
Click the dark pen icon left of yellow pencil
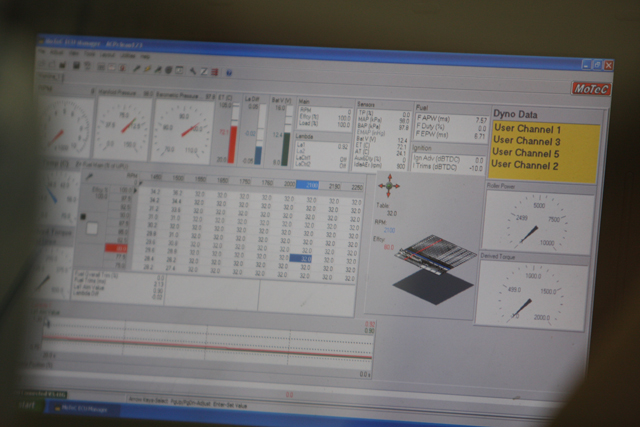[136, 69]
